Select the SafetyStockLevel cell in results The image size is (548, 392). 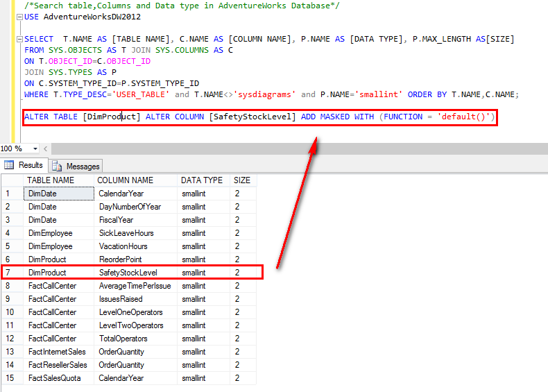coord(128,273)
